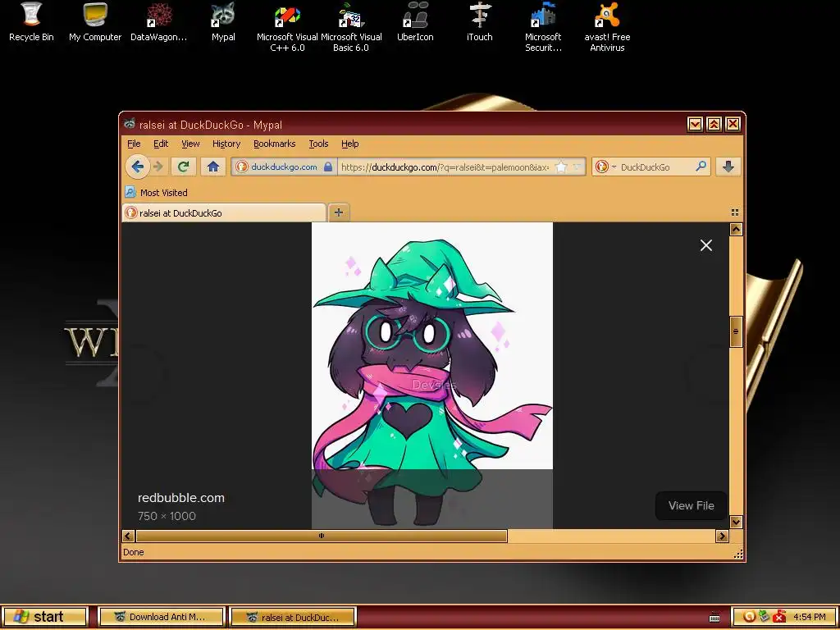Open the File menu
The image size is (840, 630).
click(x=134, y=144)
